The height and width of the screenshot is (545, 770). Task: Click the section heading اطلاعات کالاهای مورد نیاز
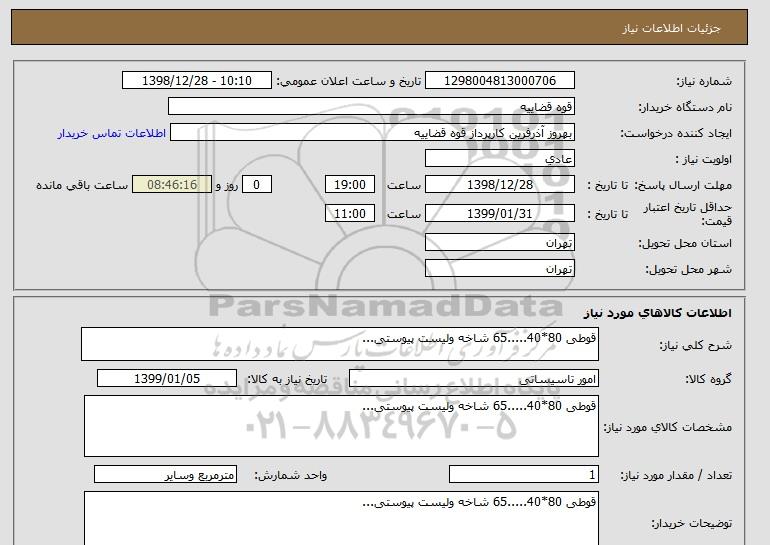658,313
